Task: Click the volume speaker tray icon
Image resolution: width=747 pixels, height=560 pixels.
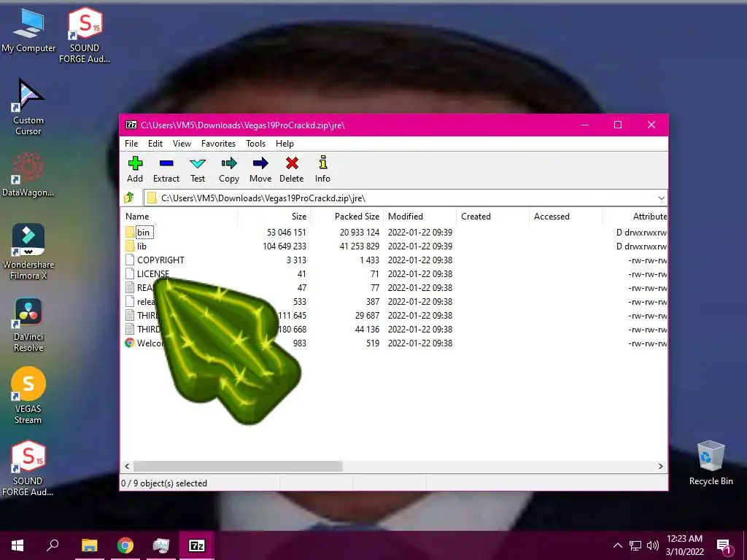Action: pyautogui.click(x=653, y=545)
